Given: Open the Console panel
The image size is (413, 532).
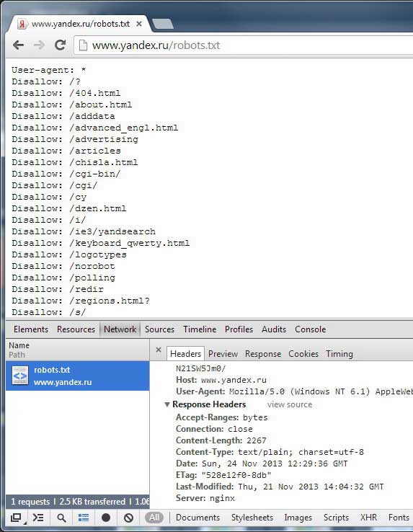Looking at the screenshot, I should (x=310, y=329).
